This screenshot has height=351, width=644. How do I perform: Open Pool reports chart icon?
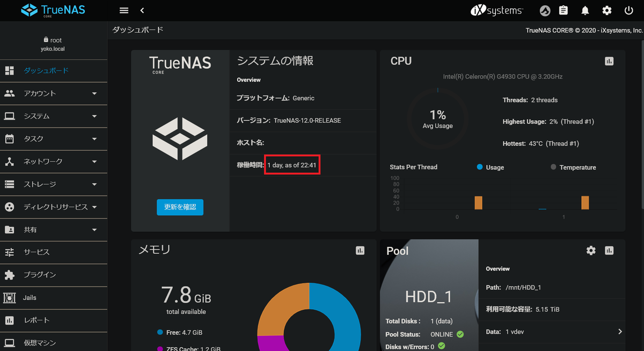(x=609, y=251)
